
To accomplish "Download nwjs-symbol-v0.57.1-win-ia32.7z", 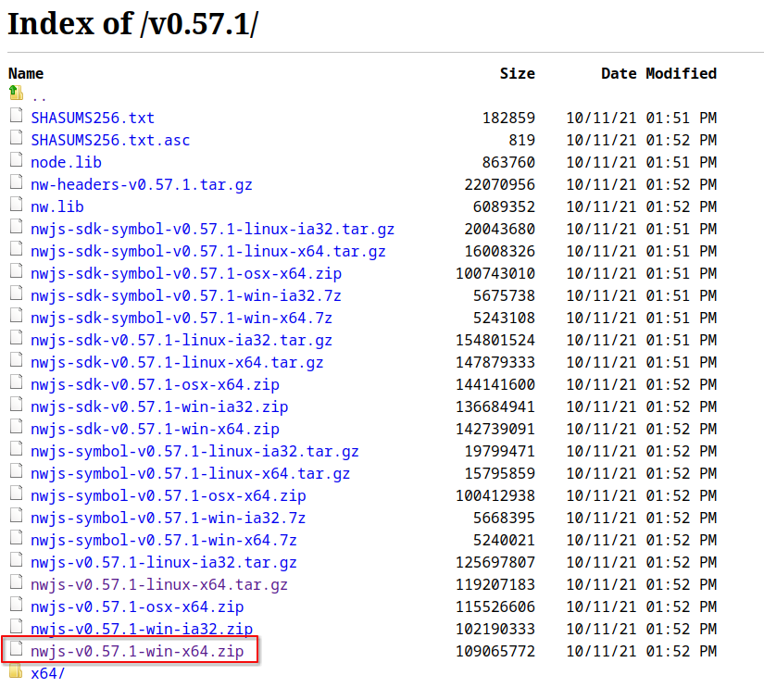I will (x=169, y=518).
